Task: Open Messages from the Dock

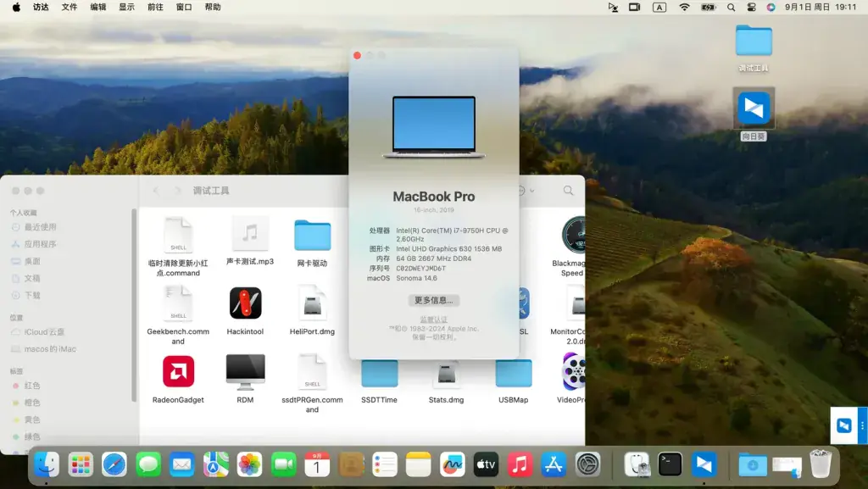Action: point(148,464)
